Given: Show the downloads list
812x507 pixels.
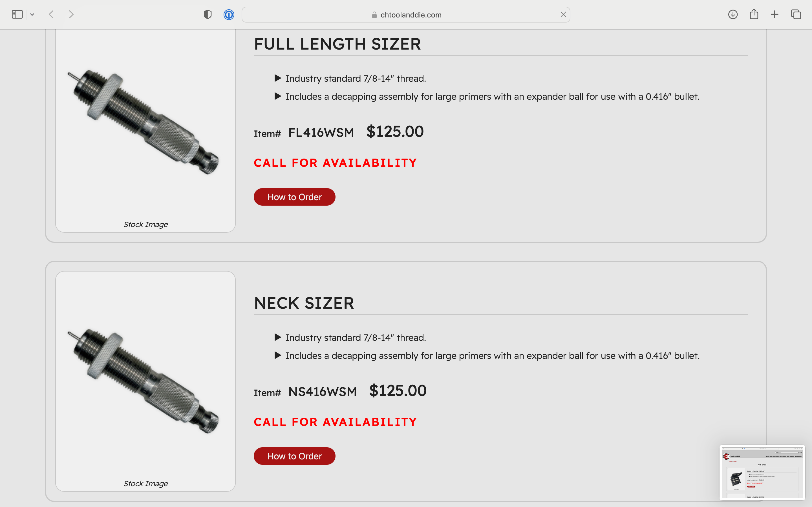Looking at the screenshot, I should tap(733, 14).
